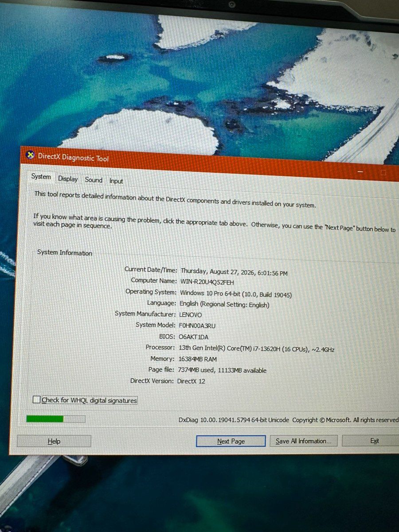The width and height of the screenshot is (399, 532).
Task: Select computer name WIN-R20U4Q52FEH
Action: coord(207,282)
